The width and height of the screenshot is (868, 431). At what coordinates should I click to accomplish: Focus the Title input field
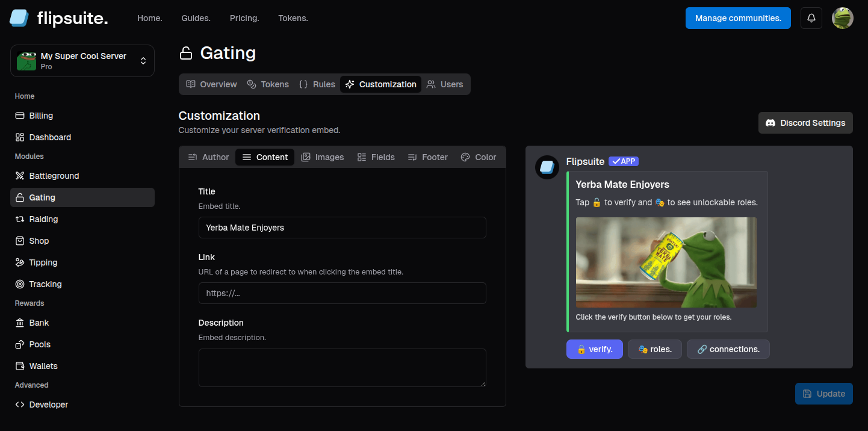[x=343, y=228]
